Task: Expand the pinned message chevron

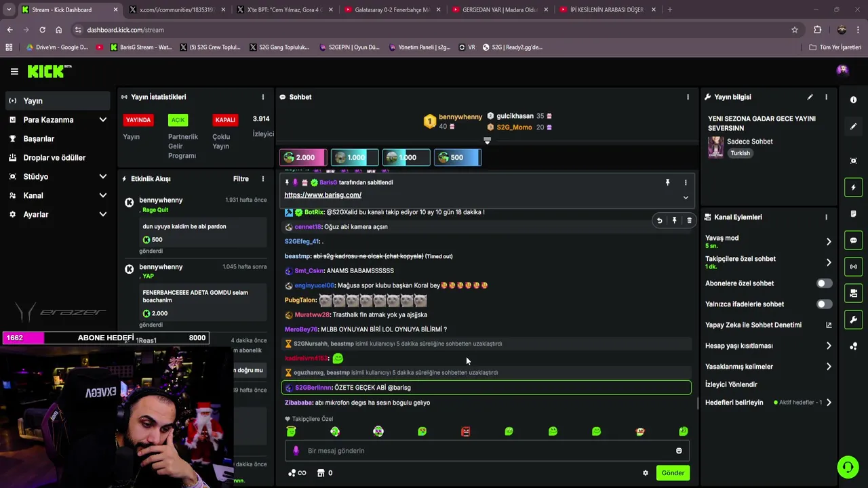Action: 686,198
